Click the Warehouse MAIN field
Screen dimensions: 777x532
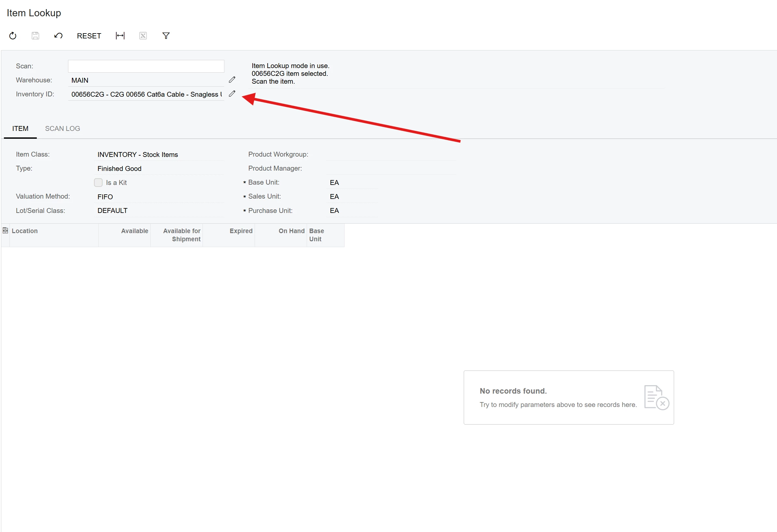point(146,80)
